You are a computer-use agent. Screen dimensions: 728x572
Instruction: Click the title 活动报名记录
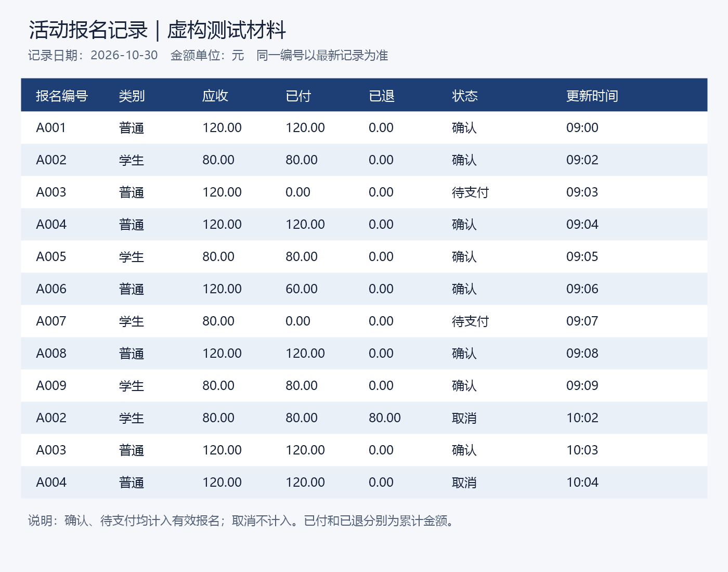click(x=88, y=30)
